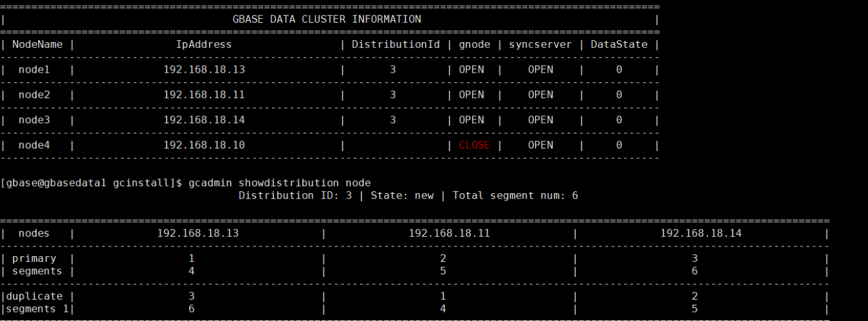
Task: Select the node1 name cell
Action: [34, 69]
